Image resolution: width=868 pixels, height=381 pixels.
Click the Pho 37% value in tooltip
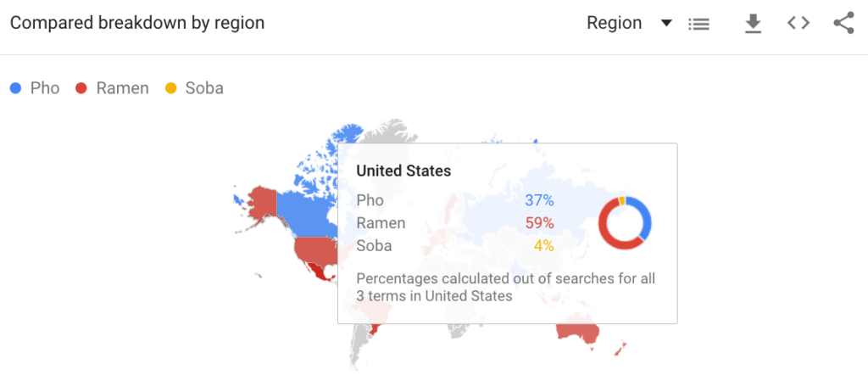538,200
